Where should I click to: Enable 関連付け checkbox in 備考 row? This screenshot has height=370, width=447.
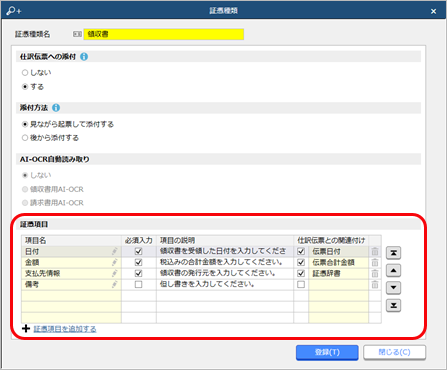coord(301,284)
